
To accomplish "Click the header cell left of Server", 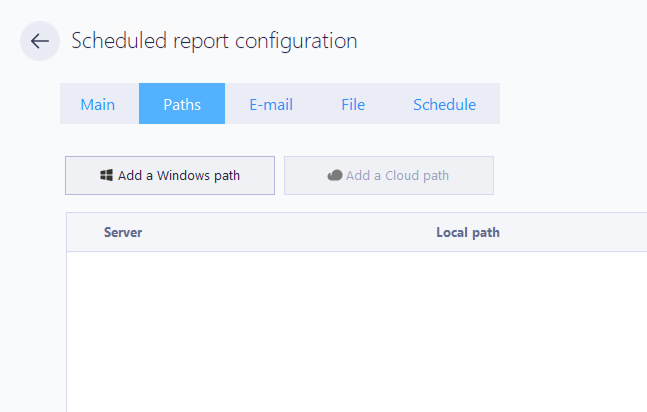I will (x=85, y=232).
